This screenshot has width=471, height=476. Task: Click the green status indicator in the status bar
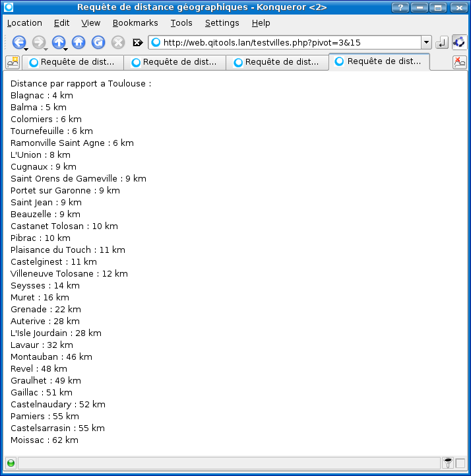(11, 463)
